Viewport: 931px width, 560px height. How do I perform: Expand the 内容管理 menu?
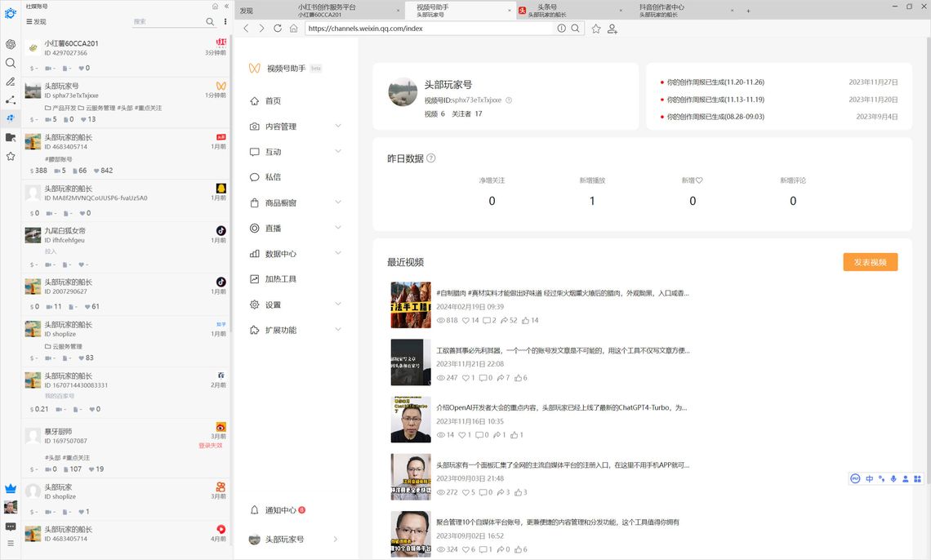(x=338, y=127)
